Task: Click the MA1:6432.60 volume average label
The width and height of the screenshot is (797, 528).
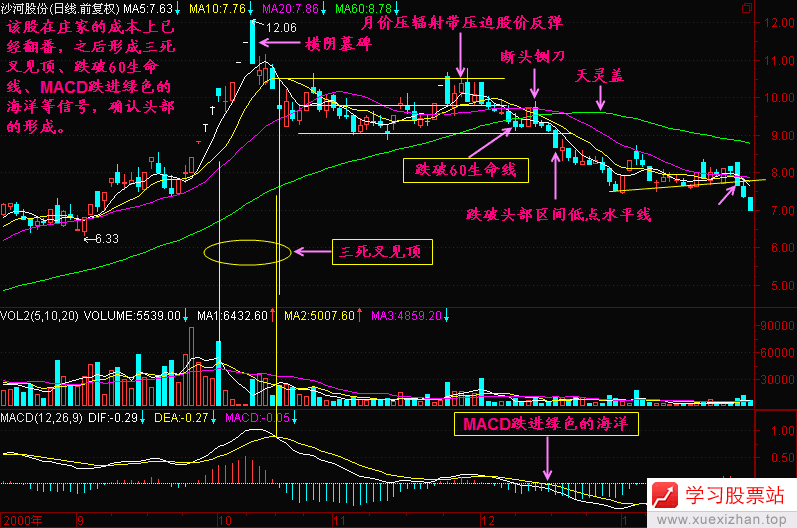Action: coord(232,316)
